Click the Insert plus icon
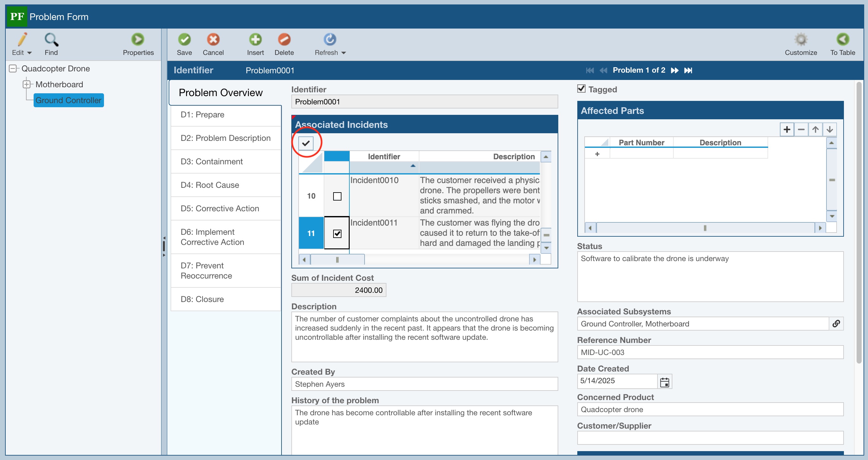 (x=255, y=40)
